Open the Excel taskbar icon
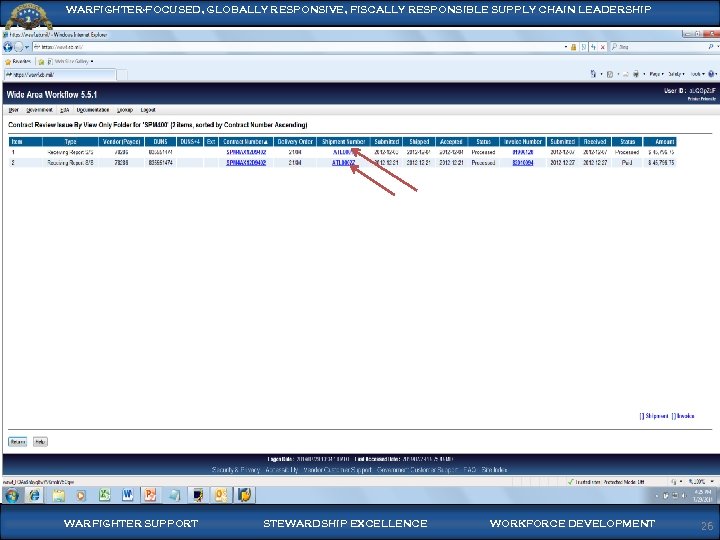Screen dimensions: 720x540 tap(105, 495)
